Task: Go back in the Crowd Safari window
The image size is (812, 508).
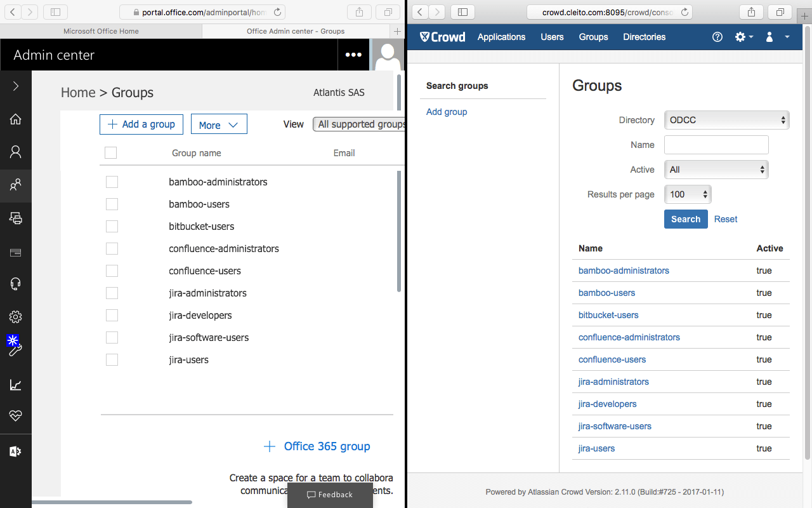Action: (x=420, y=11)
